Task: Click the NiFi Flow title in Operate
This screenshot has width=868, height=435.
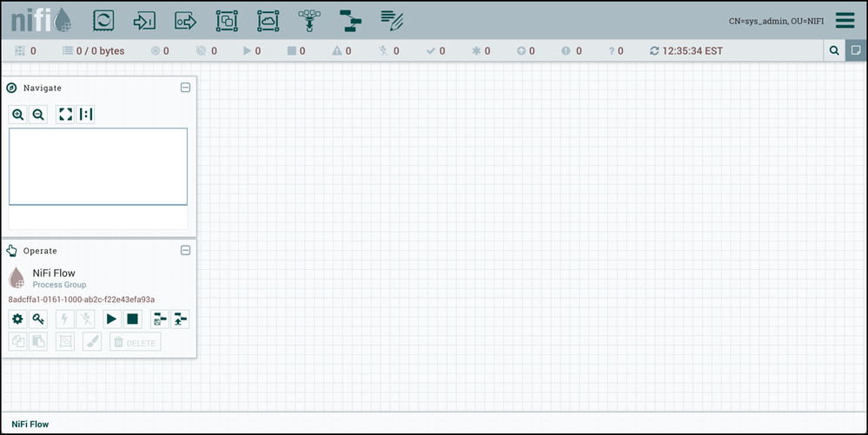Action: pyautogui.click(x=54, y=273)
